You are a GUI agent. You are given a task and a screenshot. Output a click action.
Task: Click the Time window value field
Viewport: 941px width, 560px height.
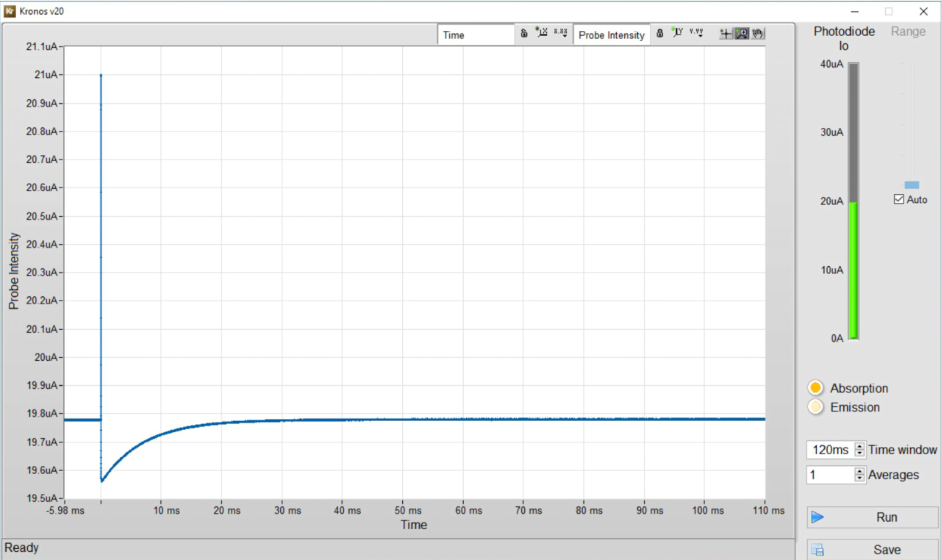(x=830, y=450)
